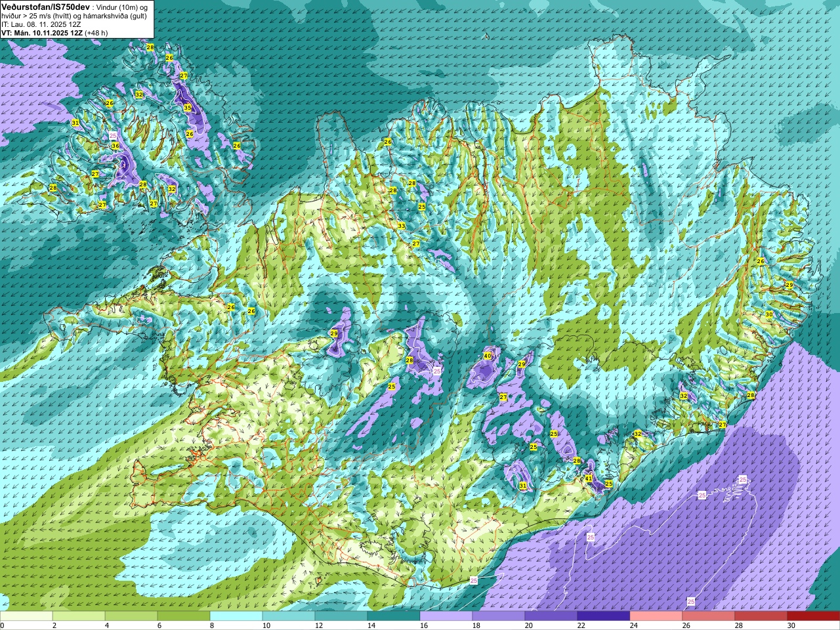Click the pale yellow 0–2 m/s legend swatch

(x=26, y=616)
